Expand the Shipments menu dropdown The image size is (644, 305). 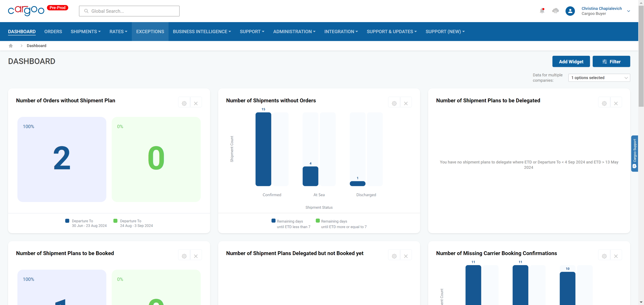[x=86, y=32]
